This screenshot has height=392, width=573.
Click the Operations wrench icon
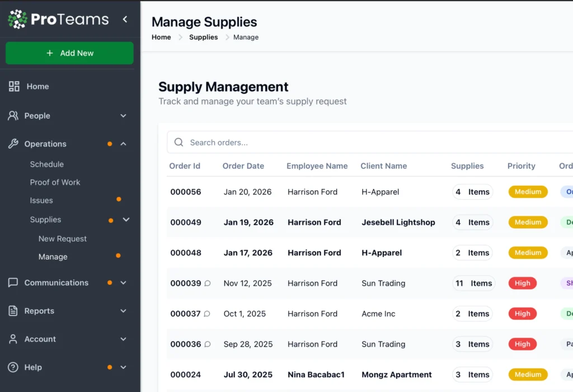point(13,144)
